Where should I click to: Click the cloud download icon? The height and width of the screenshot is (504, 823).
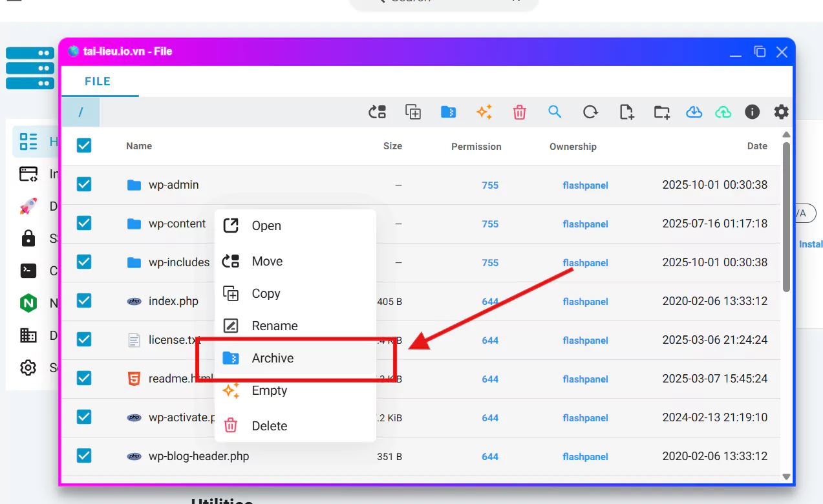pyautogui.click(x=694, y=112)
